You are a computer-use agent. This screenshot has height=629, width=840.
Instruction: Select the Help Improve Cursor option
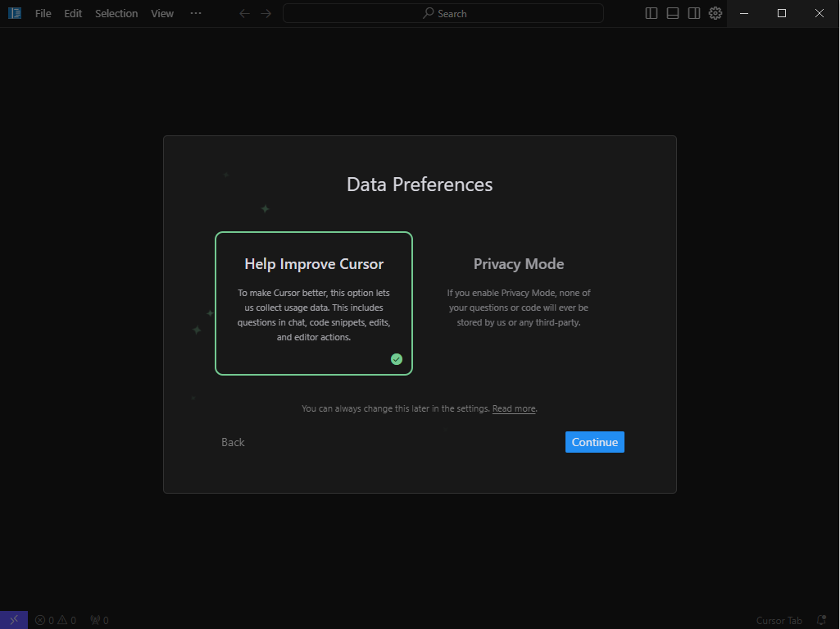[x=313, y=303]
